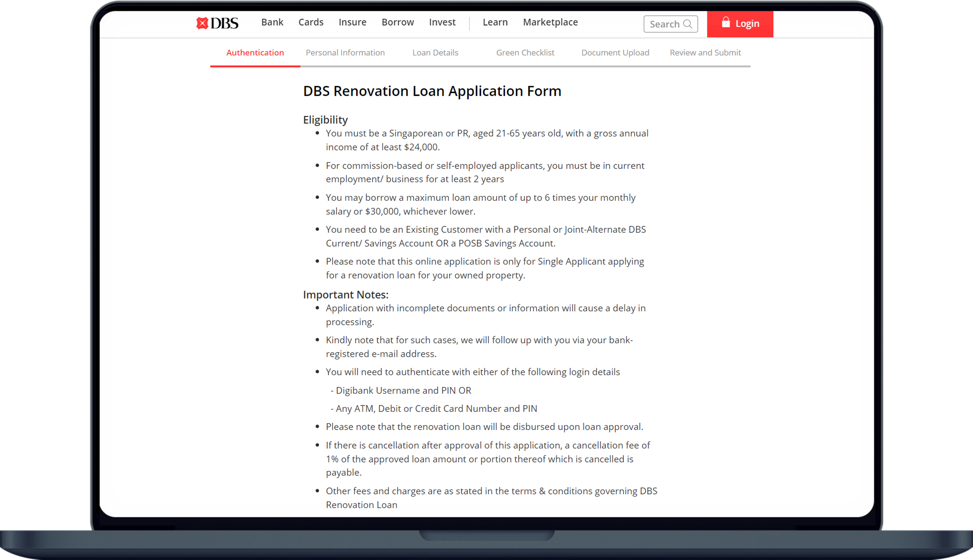Screen dimensions: 973x560
Task: Open the Bank menu
Action: tap(272, 22)
